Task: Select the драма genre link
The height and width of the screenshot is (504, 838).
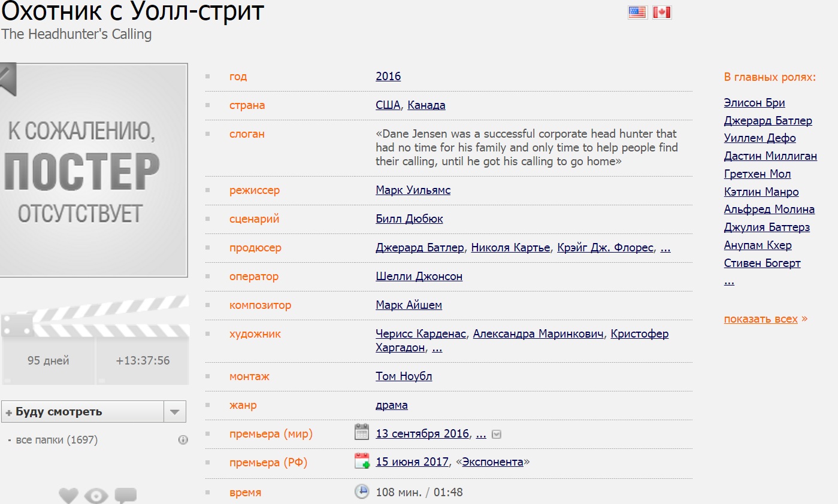Action: click(392, 405)
